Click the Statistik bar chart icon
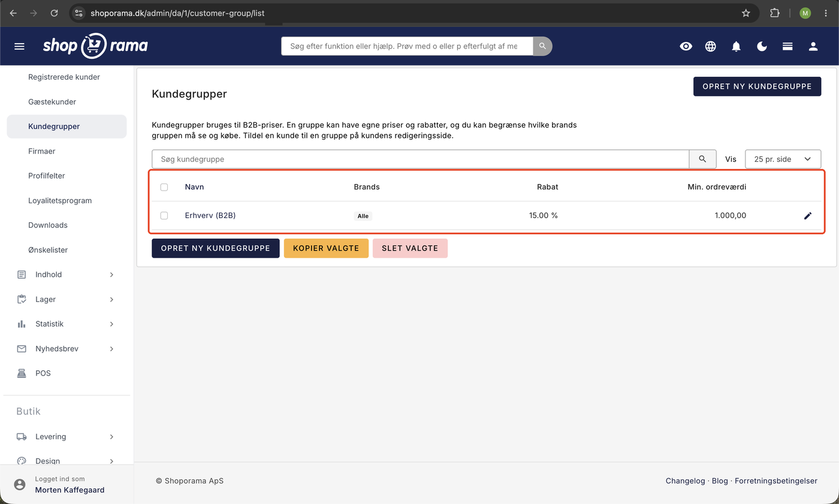This screenshot has width=839, height=504. [22, 324]
